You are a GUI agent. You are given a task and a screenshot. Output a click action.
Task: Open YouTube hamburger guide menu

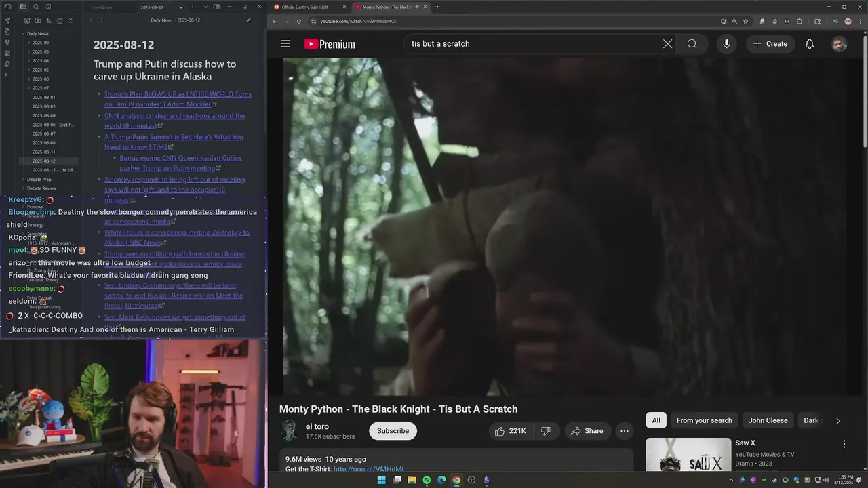(285, 44)
